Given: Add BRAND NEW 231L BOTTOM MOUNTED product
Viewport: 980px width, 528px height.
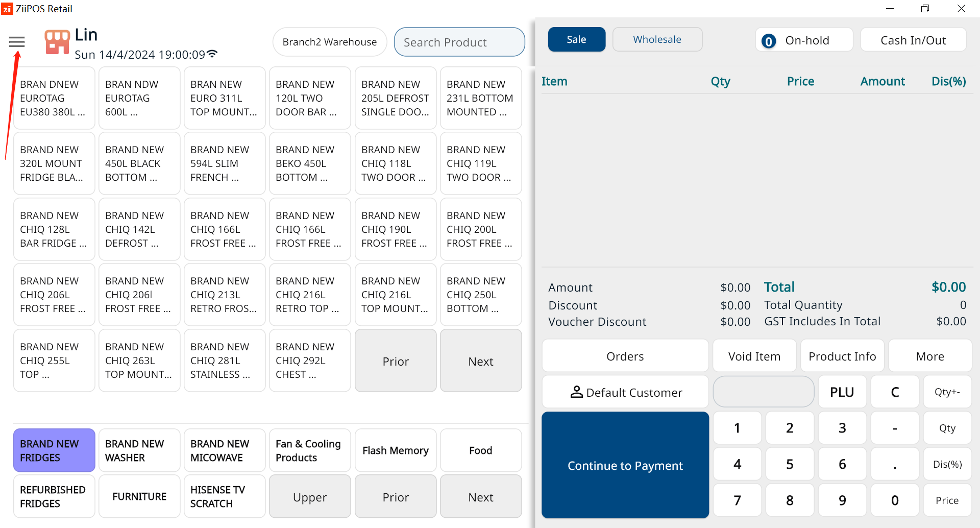Looking at the screenshot, I should pyautogui.click(x=481, y=98).
